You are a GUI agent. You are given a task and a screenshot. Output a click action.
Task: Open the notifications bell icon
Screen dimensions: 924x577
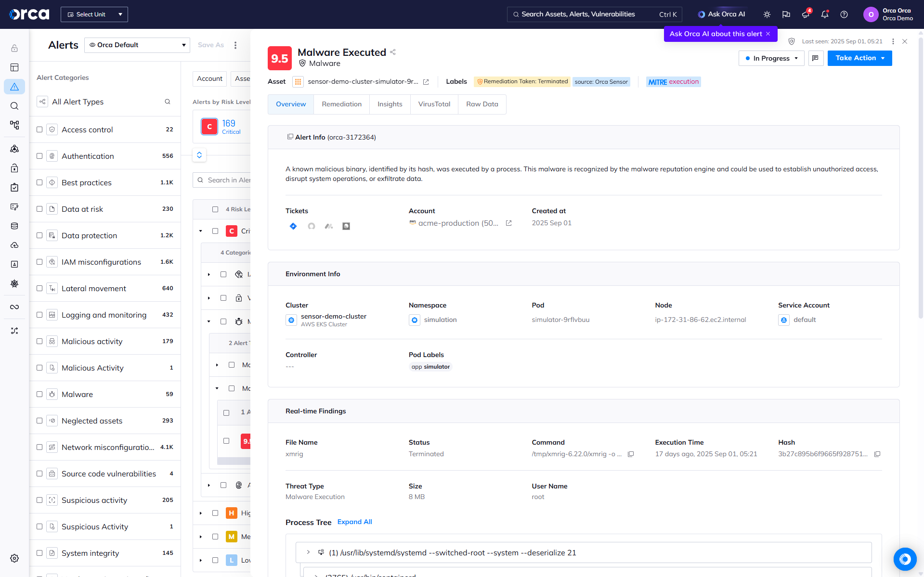pos(824,14)
